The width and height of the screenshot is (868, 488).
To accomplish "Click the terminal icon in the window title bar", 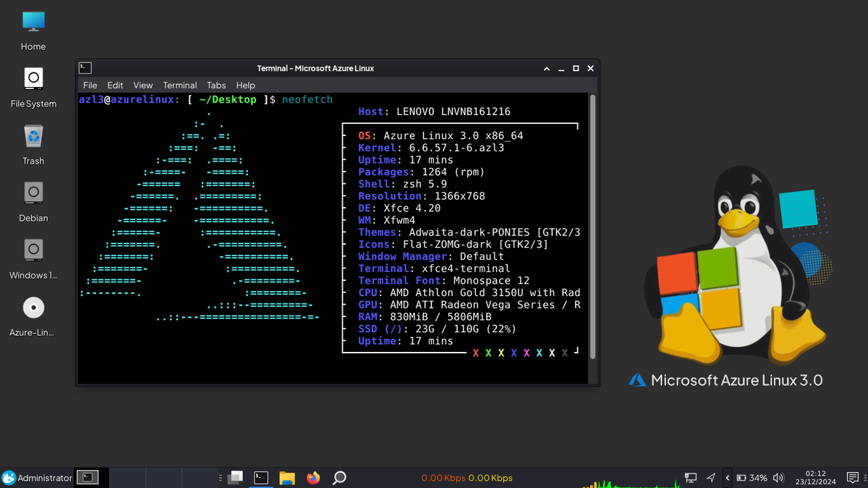I will (85, 68).
